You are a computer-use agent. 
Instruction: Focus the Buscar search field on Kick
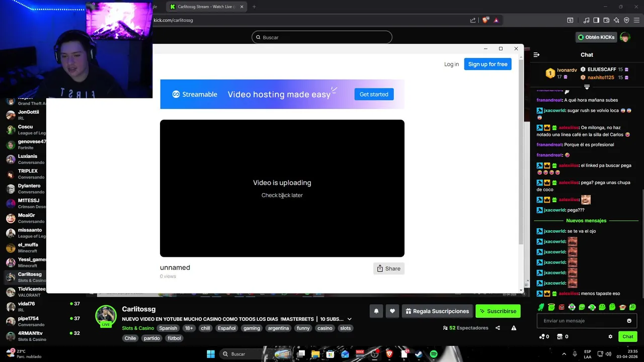(x=322, y=37)
